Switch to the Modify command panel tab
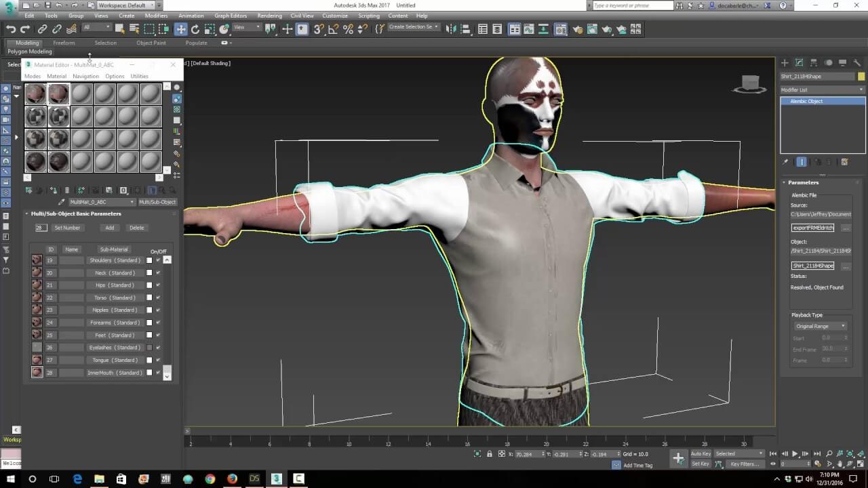 point(799,63)
